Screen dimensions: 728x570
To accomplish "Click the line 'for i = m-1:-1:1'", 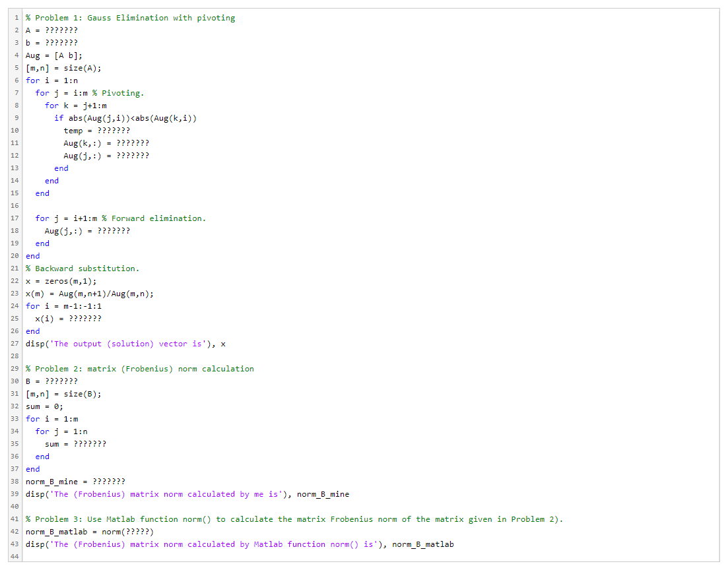I will coord(63,306).
